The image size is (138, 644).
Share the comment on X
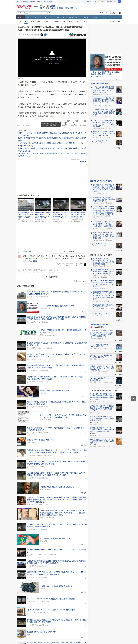tap(85, 264)
